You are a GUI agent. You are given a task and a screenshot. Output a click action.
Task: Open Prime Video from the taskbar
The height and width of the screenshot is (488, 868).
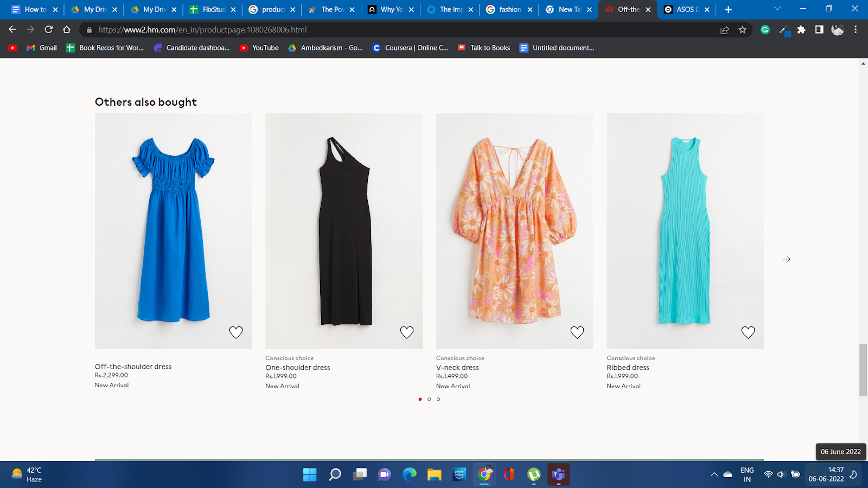pos(459,474)
